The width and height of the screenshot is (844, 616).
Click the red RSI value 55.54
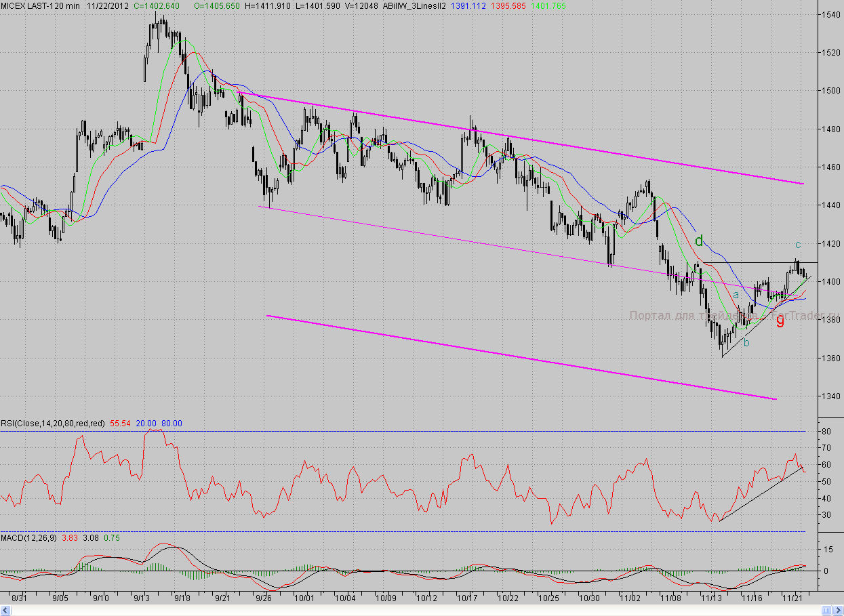pos(121,424)
